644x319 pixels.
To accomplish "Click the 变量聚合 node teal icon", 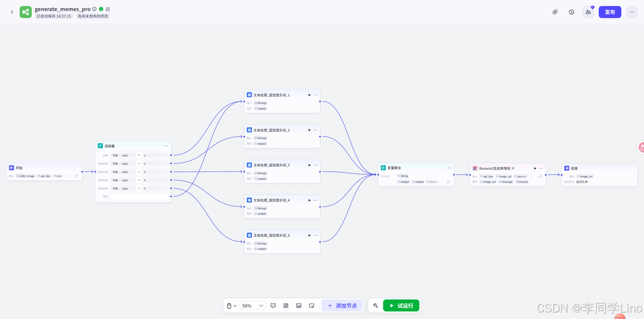I will (x=383, y=168).
